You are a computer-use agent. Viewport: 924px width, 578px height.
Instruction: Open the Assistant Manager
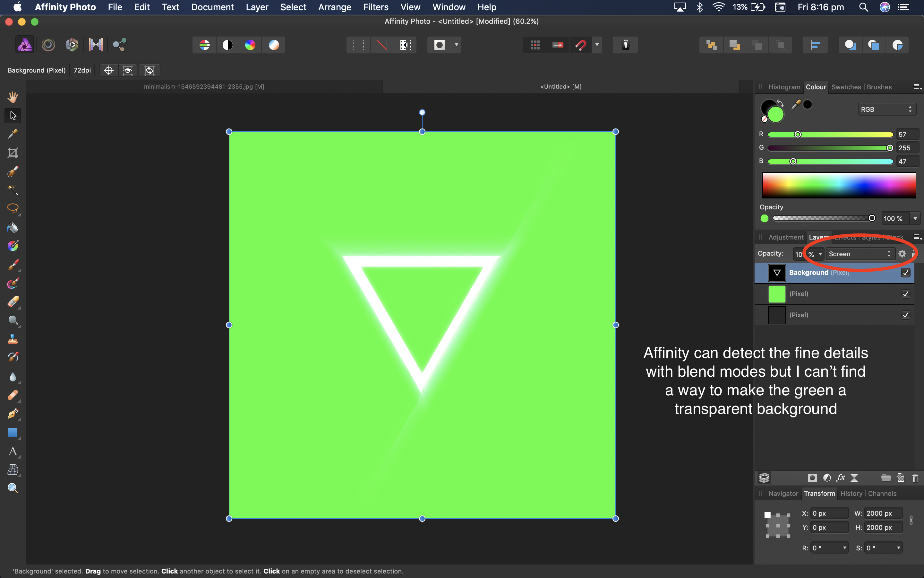(x=625, y=45)
